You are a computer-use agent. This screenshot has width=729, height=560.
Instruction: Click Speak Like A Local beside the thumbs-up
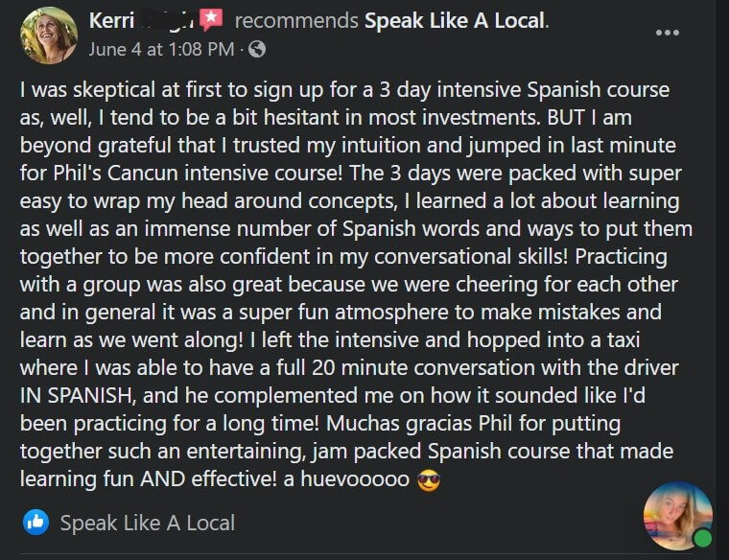tap(147, 523)
